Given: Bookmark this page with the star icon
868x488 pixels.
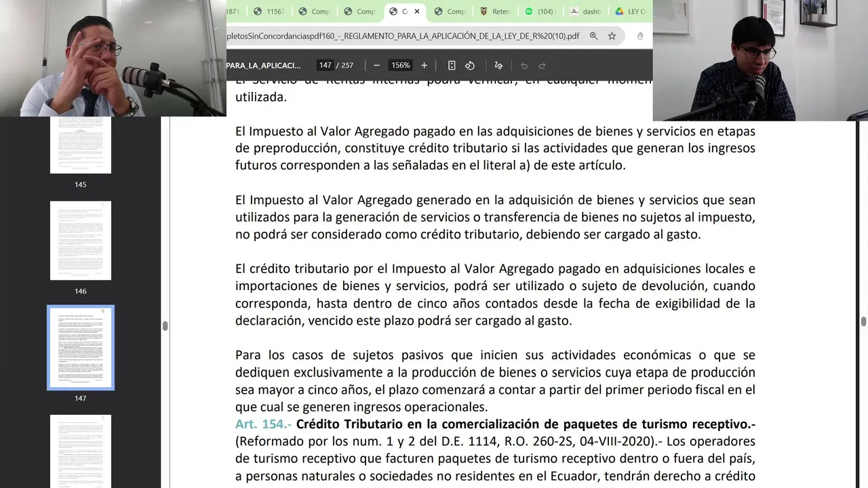Looking at the screenshot, I should click(x=612, y=36).
